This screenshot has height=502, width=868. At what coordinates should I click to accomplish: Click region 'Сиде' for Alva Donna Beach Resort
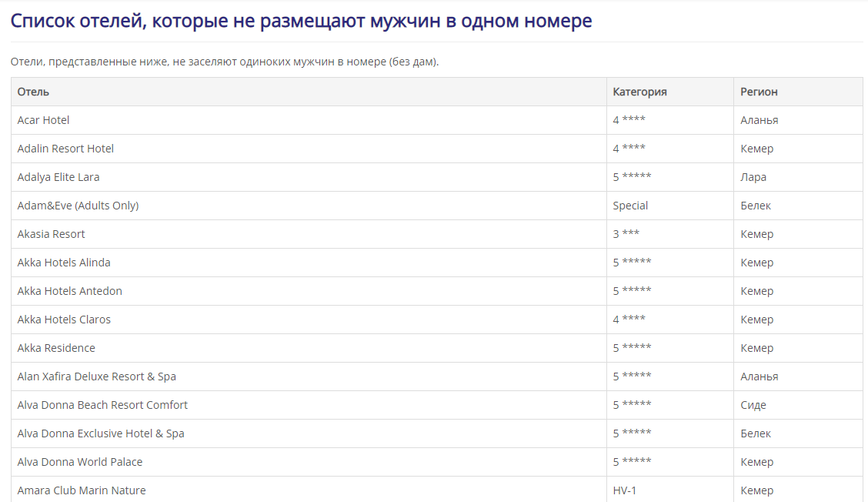coord(753,405)
